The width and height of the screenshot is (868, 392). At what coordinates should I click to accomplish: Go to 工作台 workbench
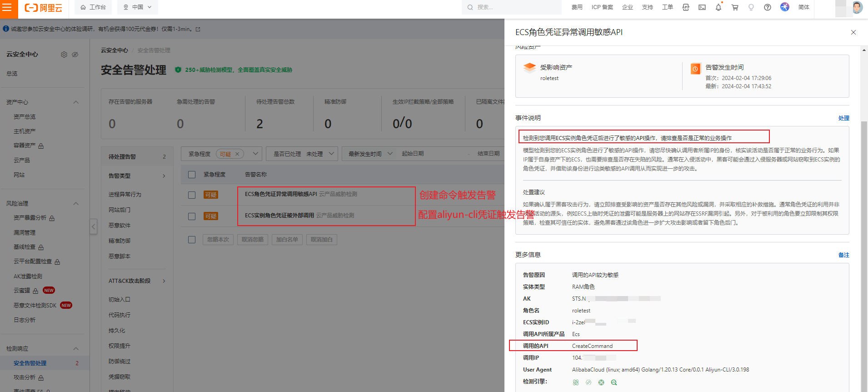tap(93, 7)
